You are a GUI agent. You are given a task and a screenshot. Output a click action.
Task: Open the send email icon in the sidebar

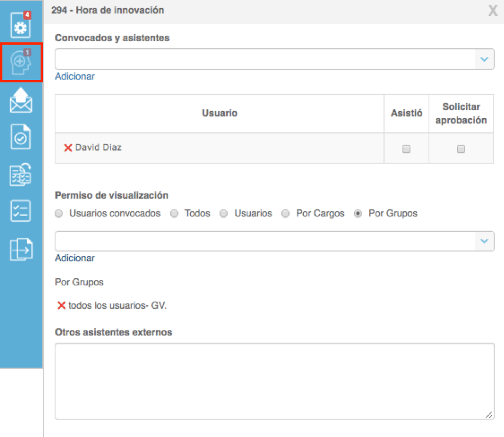[x=21, y=100]
